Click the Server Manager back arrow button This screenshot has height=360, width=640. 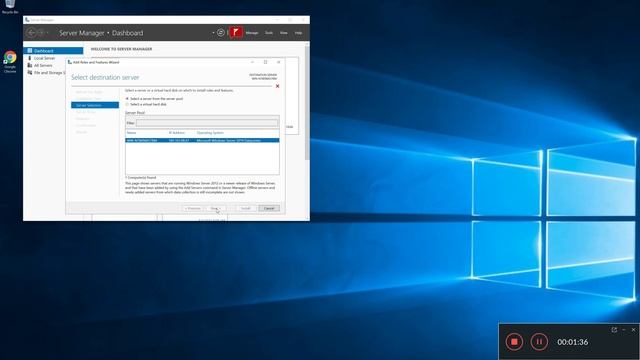coord(31,33)
